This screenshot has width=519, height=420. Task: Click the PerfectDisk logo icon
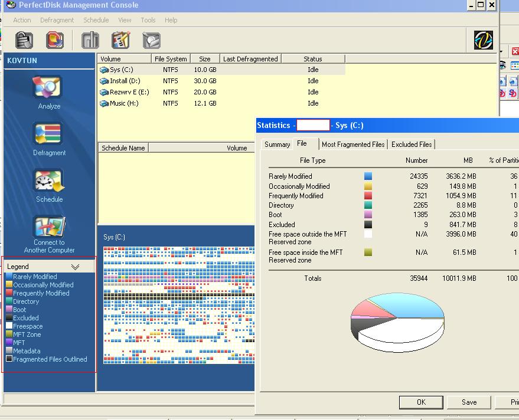click(x=483, y=40)
